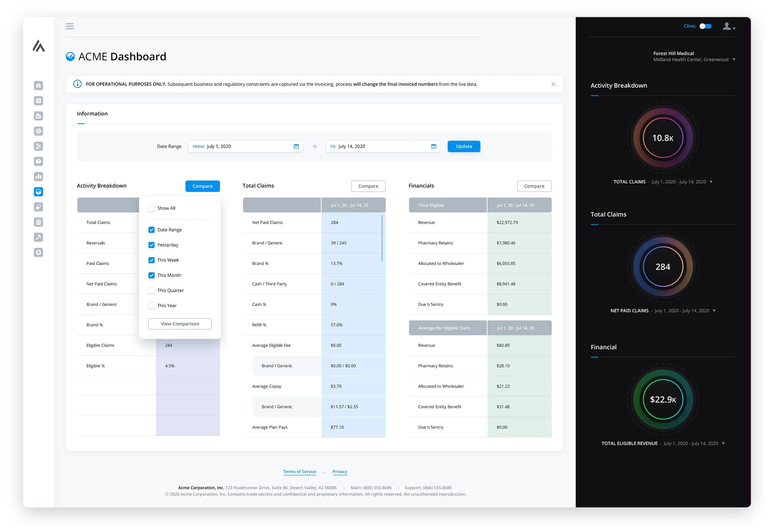The width and height of the screenshot is (769, 532).
Task: Click the hamburger menu icon
Action: click(x=70, y=26)
